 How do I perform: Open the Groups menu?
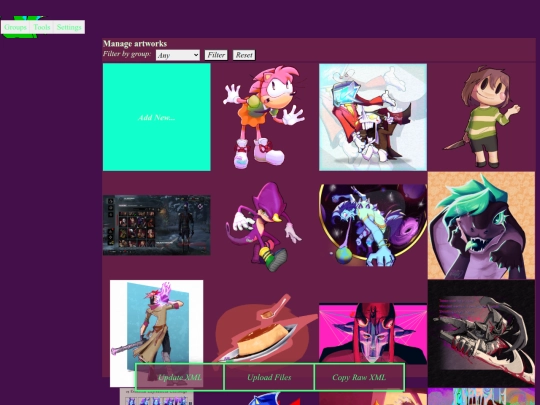click(15, 27)
